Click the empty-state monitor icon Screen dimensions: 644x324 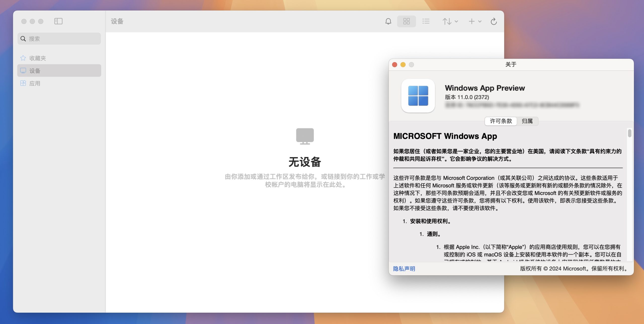[305, 136]
